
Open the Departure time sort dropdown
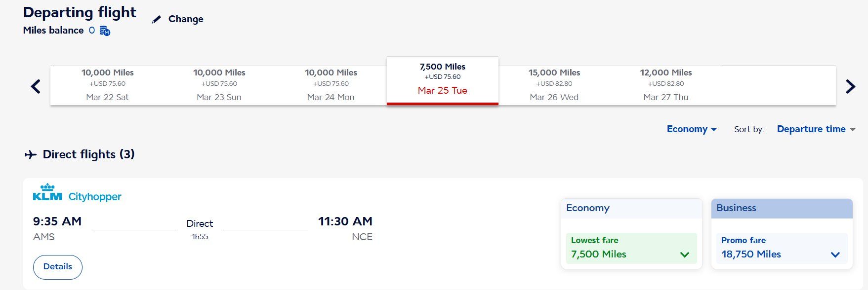click(816, 129)
